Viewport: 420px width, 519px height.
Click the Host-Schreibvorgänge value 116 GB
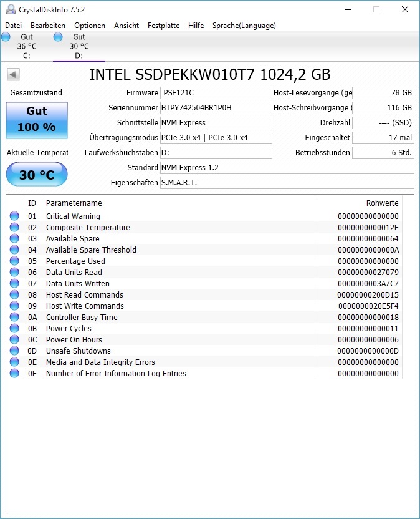click(x=383, y=107)
